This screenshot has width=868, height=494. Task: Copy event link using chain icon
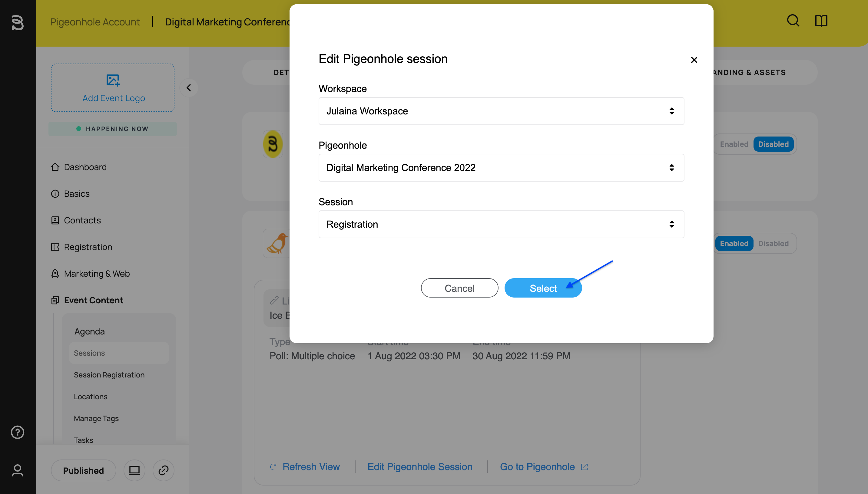click(x=164, y=470)
